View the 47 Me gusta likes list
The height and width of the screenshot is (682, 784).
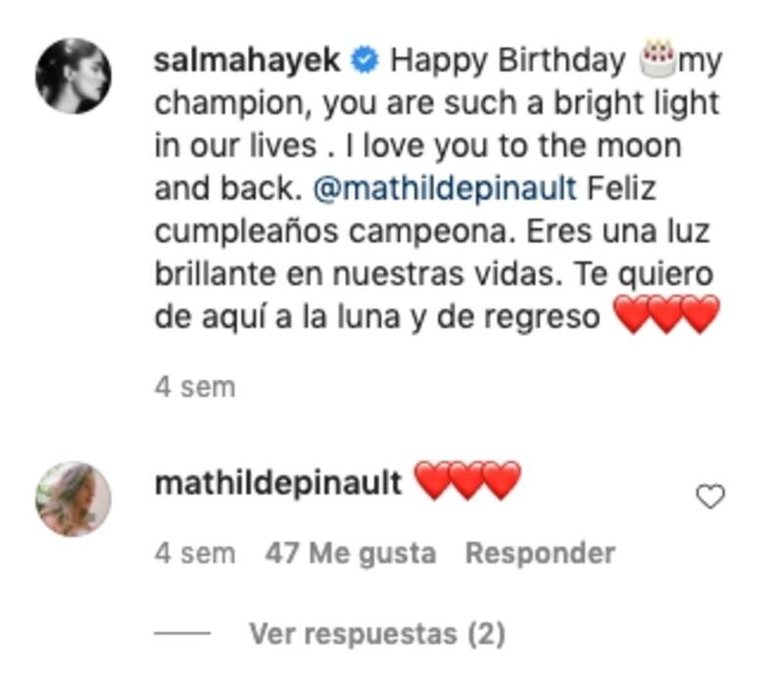(351, 553)
